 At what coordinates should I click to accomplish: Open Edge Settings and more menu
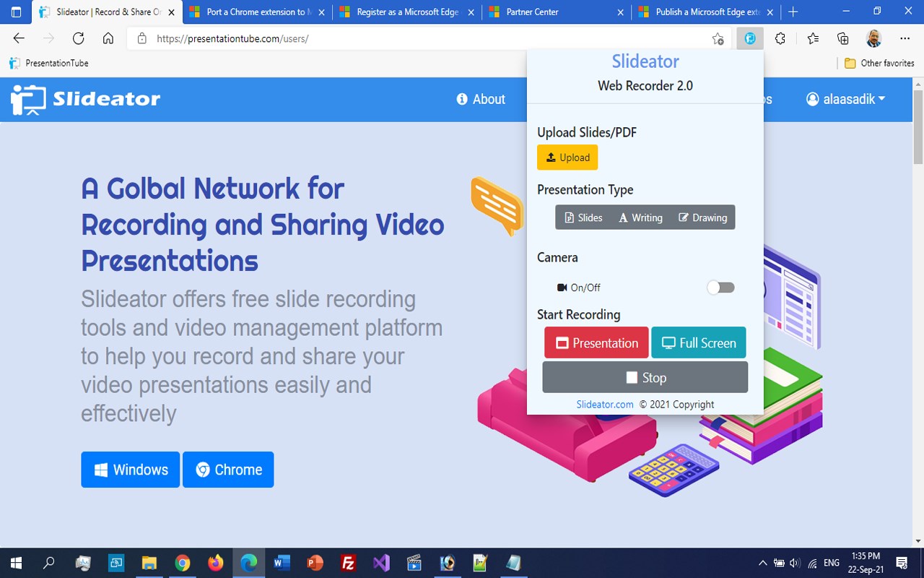click(905, 39)
